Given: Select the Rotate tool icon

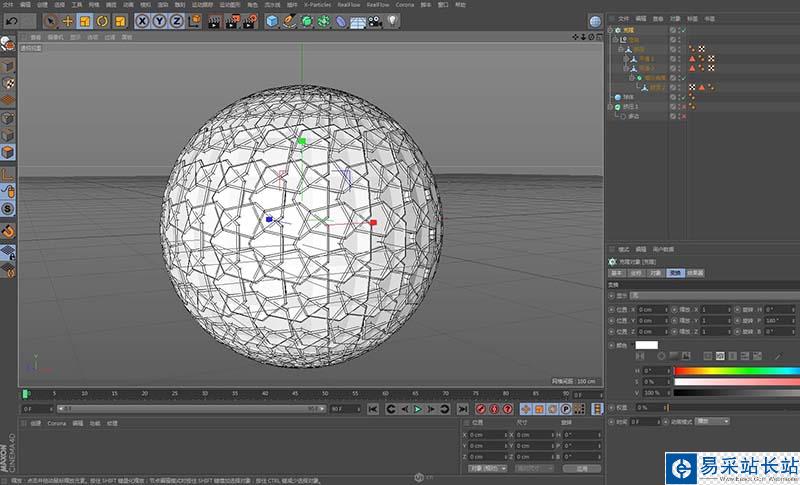Looking at the screenshot, I should (101, 20).
